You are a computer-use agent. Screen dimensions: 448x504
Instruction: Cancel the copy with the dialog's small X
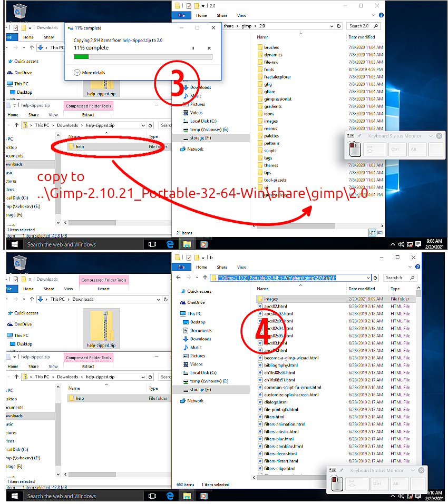(x=209, y=48)
